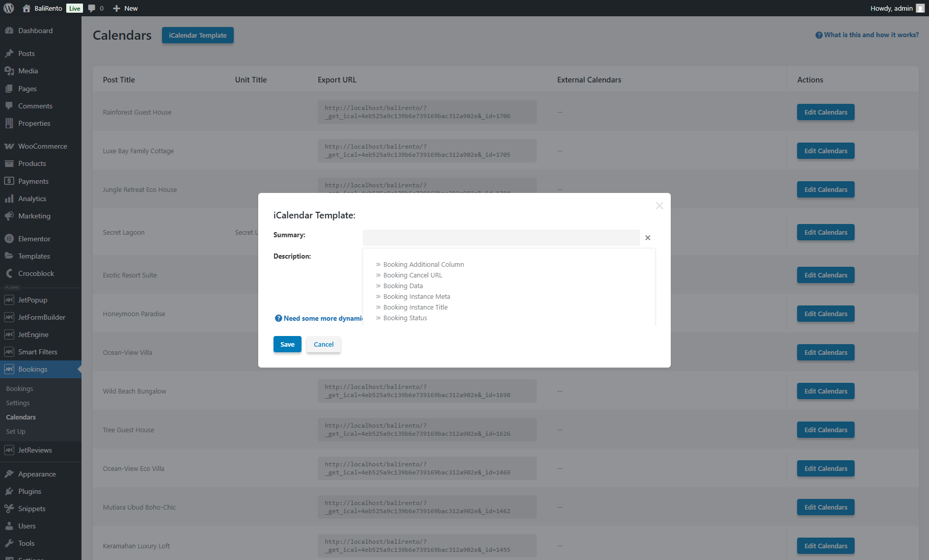929x560 pixels.
Task: Edit Calendars for Keramahan Luxury Loft
Action: point(826,546)
